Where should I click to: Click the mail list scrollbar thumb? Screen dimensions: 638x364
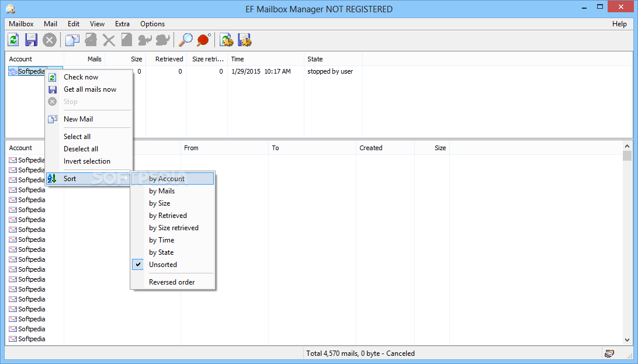tap(627, 156)
